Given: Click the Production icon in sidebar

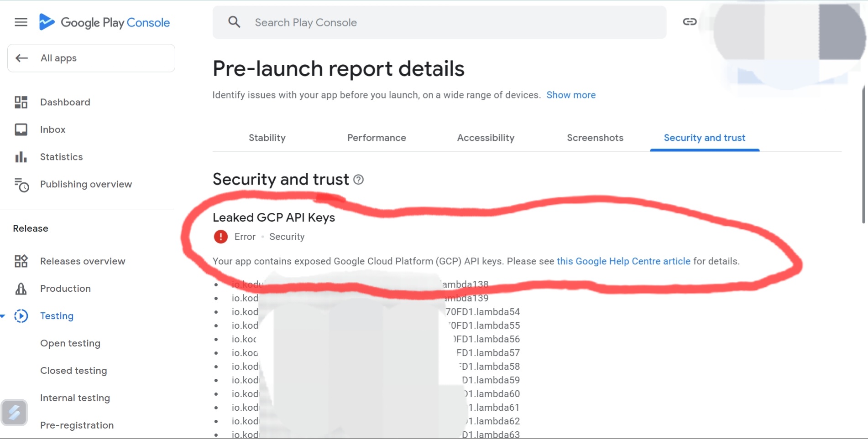Looking at the screenshot, I should [21, 289].
